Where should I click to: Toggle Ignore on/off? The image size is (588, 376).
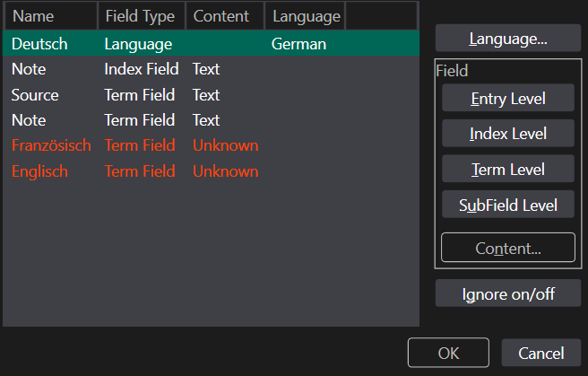(x=507, y=293)
